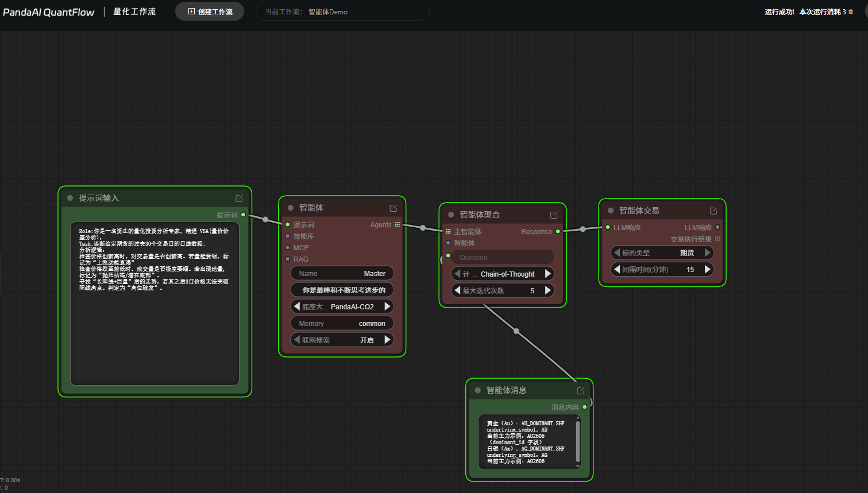The height and width of the screenshot is (493, 868).
Task: Click the 交易执行结果 output grid icon
Action: point(717,239)
